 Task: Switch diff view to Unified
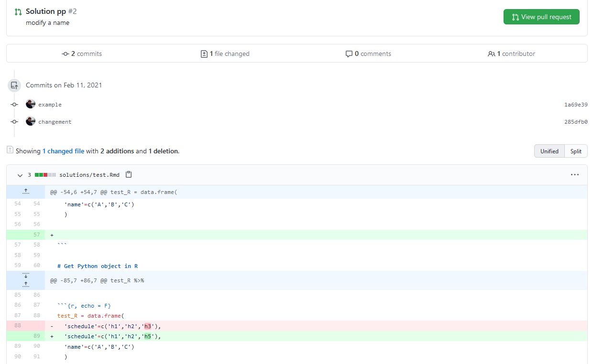pos(549,151)
